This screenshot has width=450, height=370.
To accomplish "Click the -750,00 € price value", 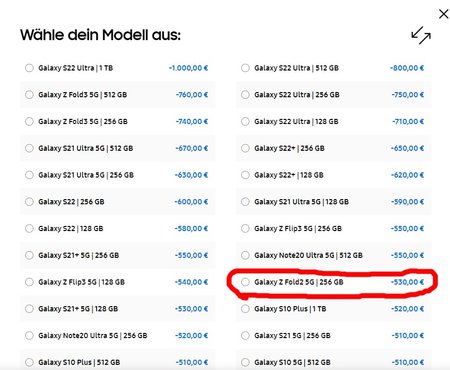I will [x=408, y=95].
